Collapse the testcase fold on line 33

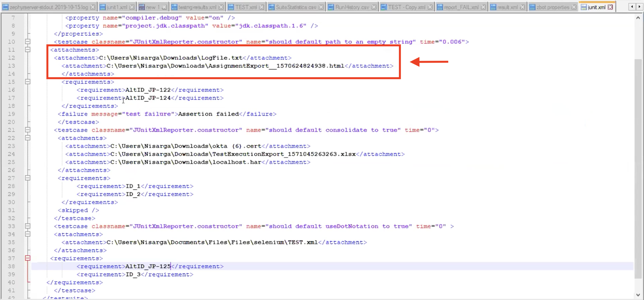(28, 226)
